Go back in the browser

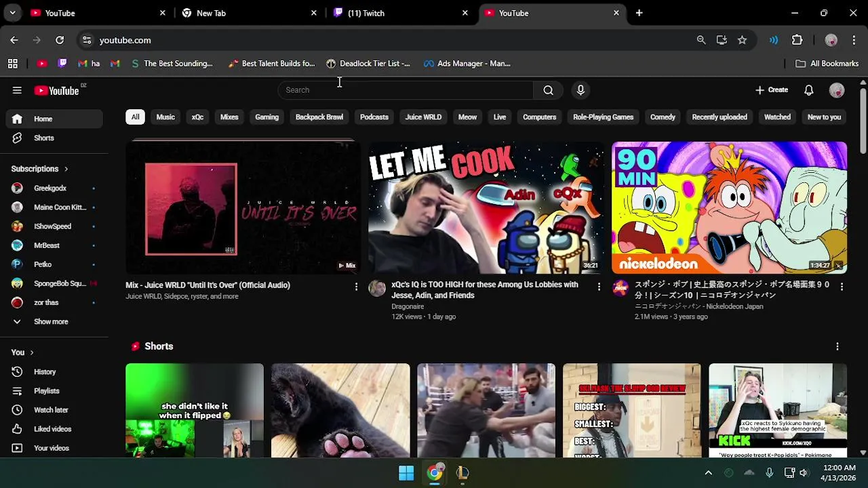pos(14,40)
